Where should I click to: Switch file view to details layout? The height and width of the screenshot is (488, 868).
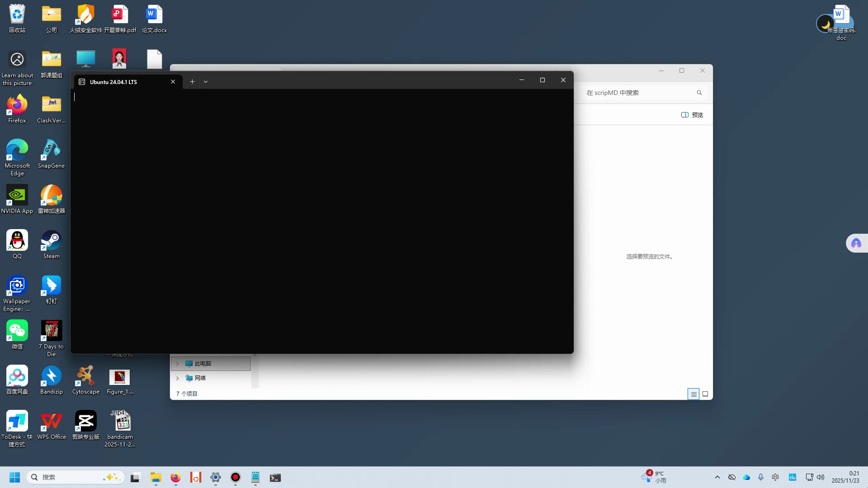[x=693, y=394]
